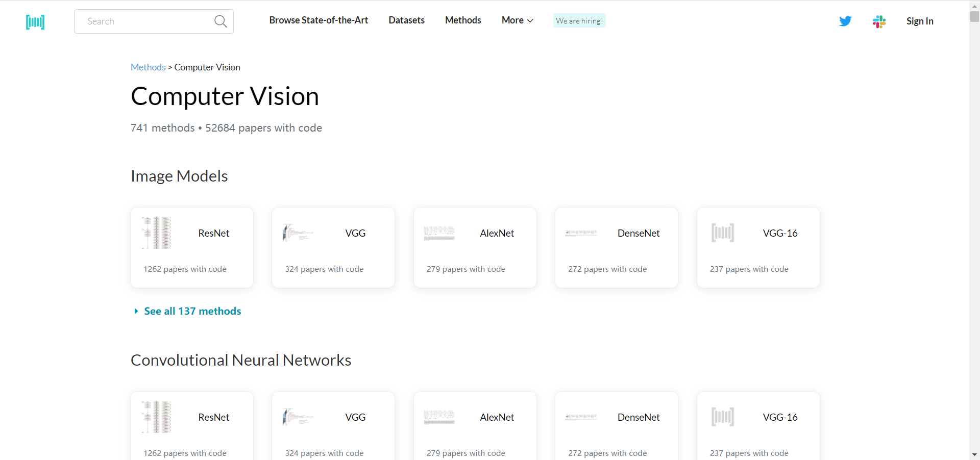The width and height of the screenshot is (980, 460).
Task: Click '1262 papers with code' in Image Models
Action: (185, 269)
